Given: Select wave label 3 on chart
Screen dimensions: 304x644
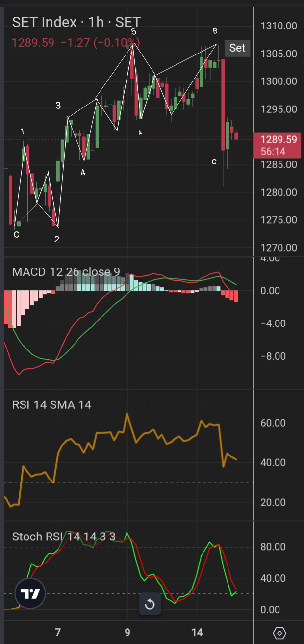Looking at the screenshot, I should tap(58, 106).
